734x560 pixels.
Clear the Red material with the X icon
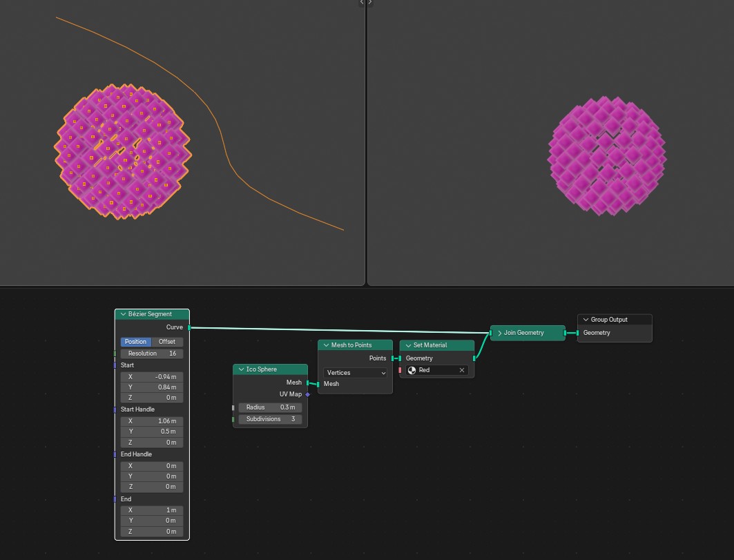point(461,370)
